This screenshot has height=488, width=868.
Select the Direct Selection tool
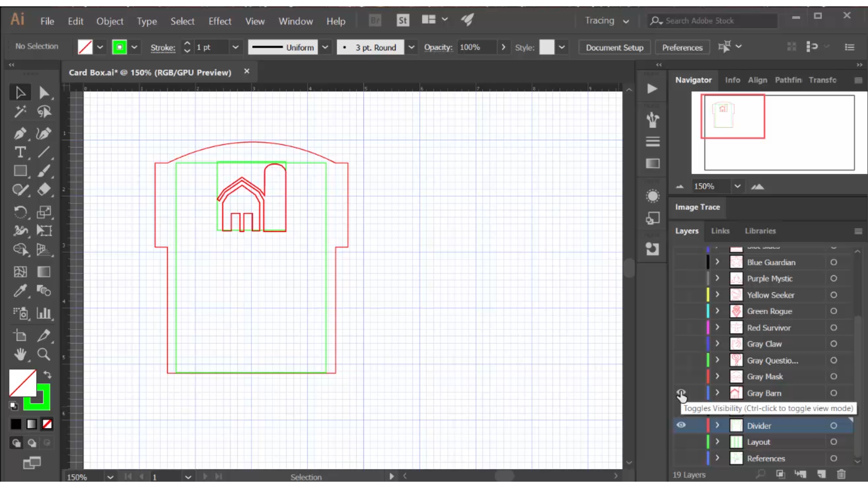(44, 92)
